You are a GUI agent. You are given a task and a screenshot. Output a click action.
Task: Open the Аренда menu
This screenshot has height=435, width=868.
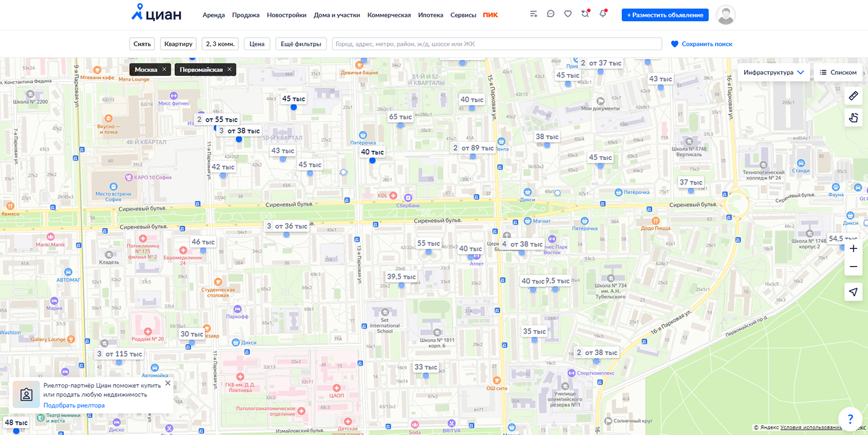214,15
